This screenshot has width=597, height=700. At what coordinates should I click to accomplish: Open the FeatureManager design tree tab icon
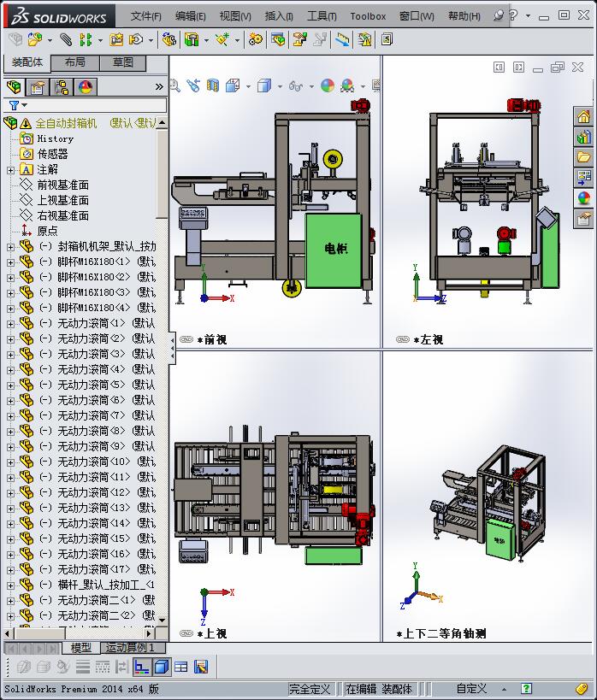click(14, 86)
